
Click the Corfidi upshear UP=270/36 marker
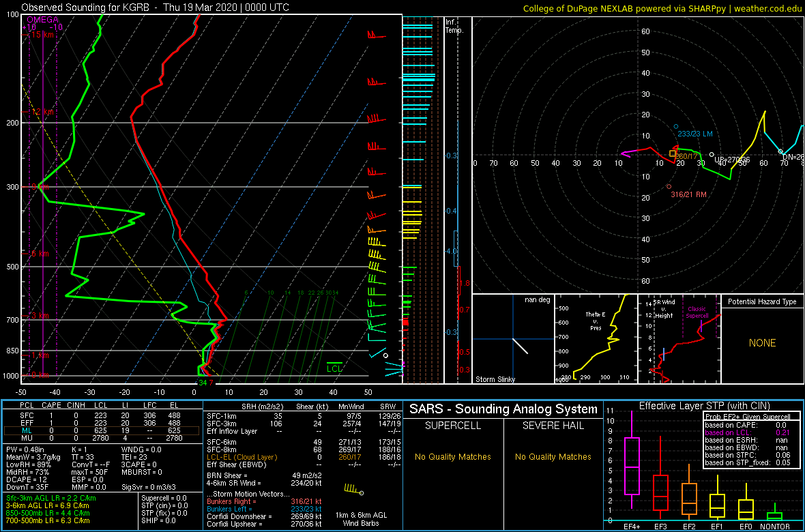tap(711, 154)
